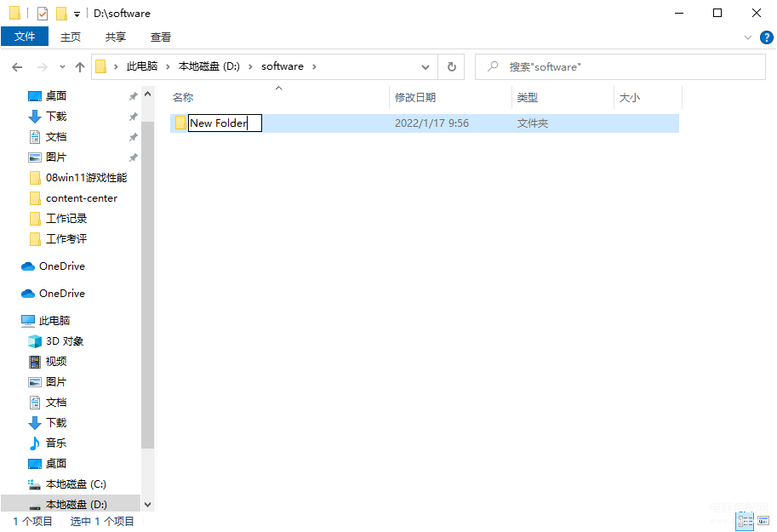
Task: Click the New Folder rename text box
Action: coord(225,123)
